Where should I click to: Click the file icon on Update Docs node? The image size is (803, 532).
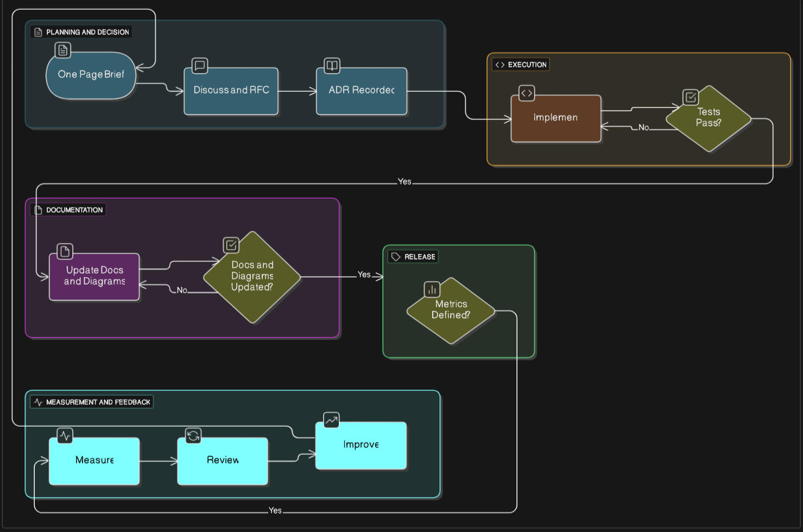tap(65, 251)
